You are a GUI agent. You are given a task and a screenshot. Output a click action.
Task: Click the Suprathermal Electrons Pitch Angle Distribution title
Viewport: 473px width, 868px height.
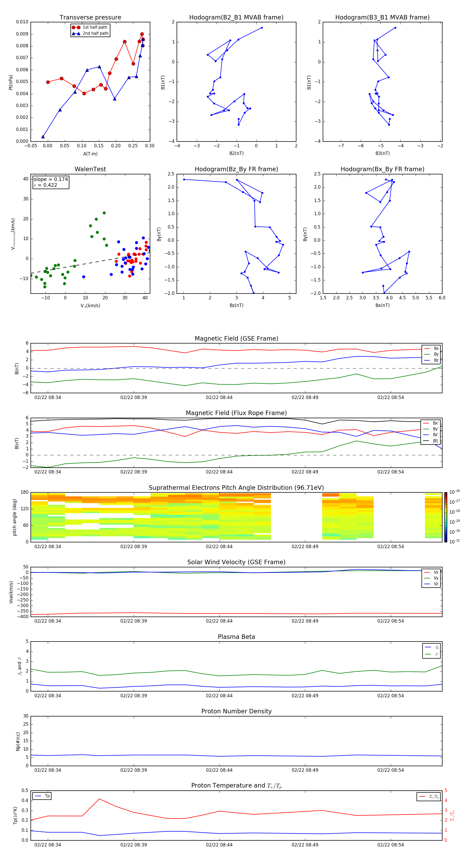click(236, 488)
